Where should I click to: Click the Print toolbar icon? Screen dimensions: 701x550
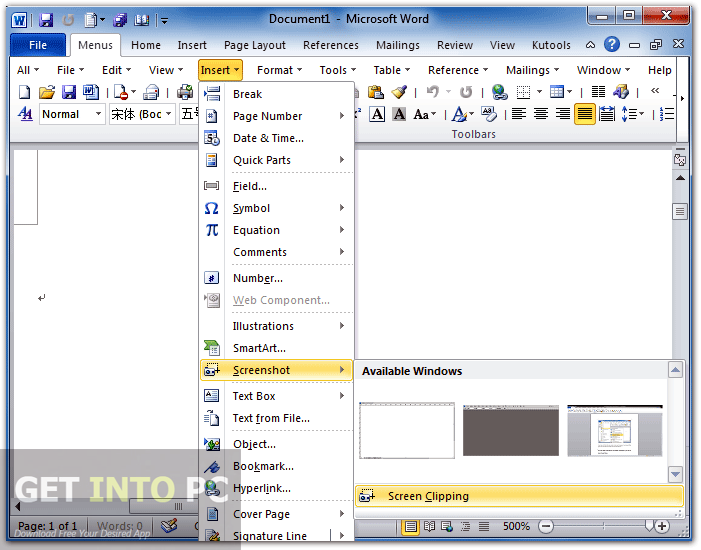click(185, 93)
